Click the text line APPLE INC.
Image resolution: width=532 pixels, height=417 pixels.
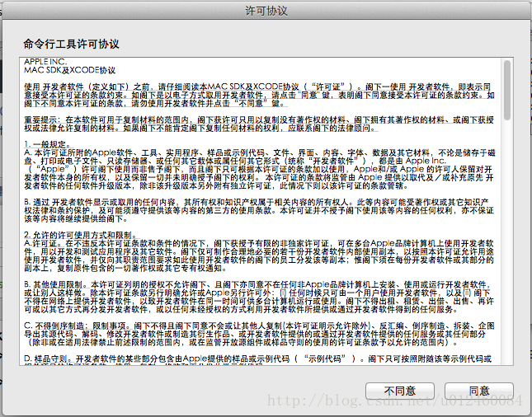(45, 62)
